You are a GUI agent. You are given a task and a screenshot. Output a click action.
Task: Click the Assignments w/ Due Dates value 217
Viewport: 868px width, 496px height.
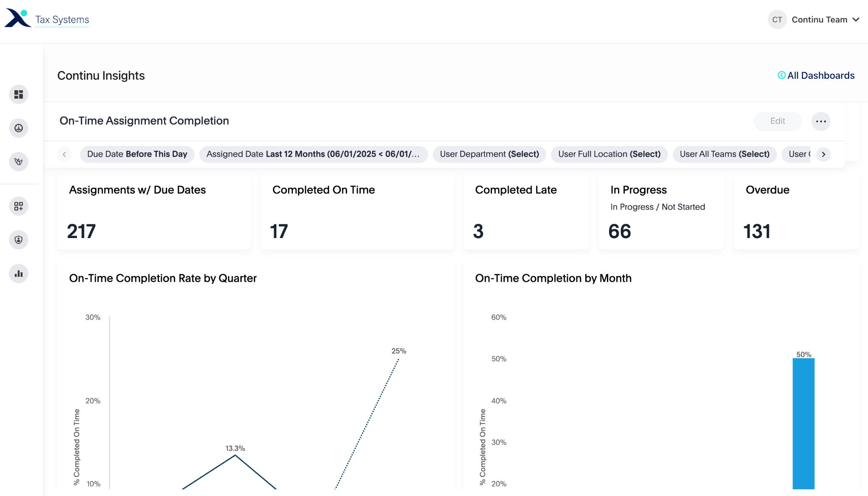[x=81, y=231]
